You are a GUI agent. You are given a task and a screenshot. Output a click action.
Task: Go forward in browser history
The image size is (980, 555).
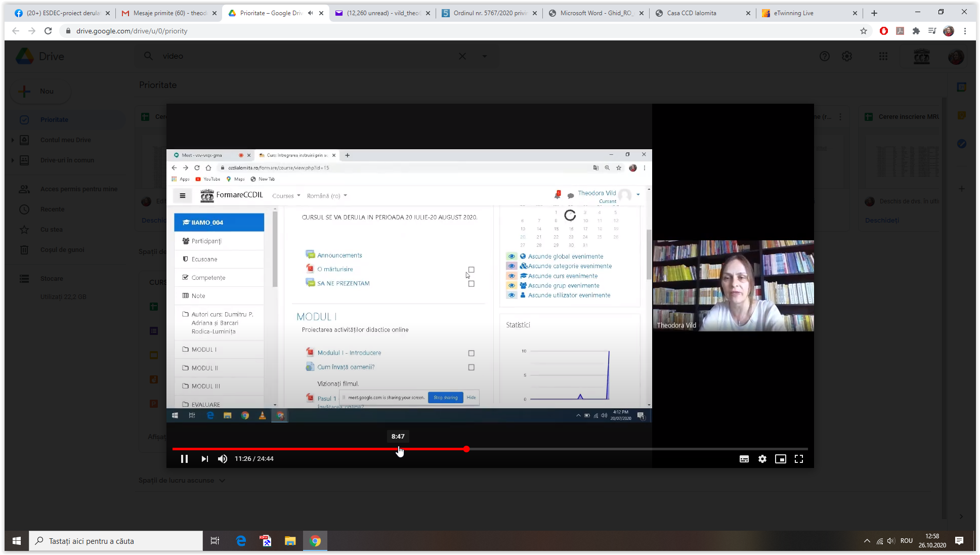32,31
